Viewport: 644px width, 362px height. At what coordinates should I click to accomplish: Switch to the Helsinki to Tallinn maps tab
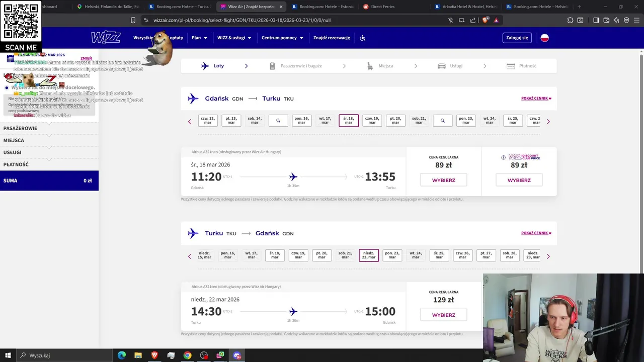point(108,7)
